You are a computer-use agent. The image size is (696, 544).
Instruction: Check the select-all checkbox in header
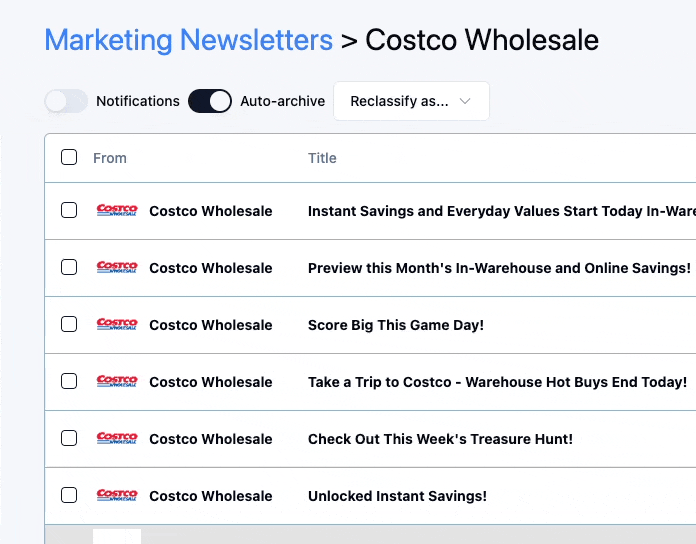[69, 157]
